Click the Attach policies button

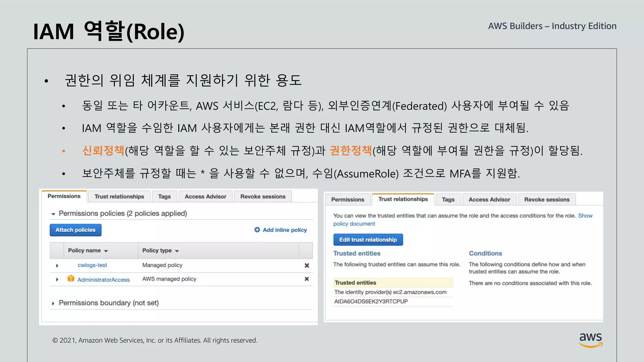75,230
